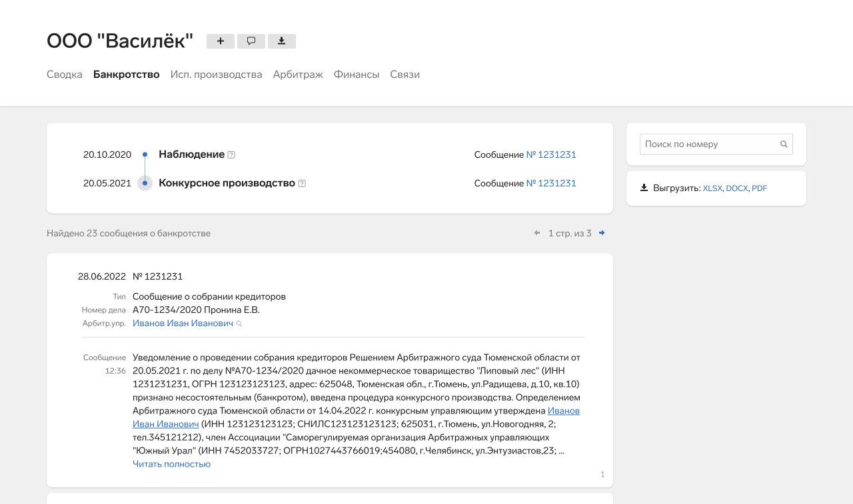Open the Связи tab
This screenshot has width=853, height=504.
pyautogui.click(x=405, y=75)
